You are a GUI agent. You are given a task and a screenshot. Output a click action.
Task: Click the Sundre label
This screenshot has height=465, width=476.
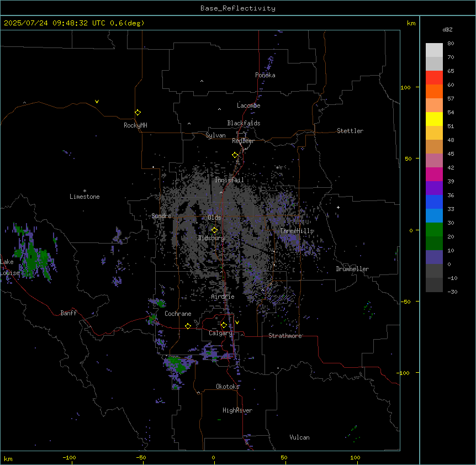click(x=161, y=216)
